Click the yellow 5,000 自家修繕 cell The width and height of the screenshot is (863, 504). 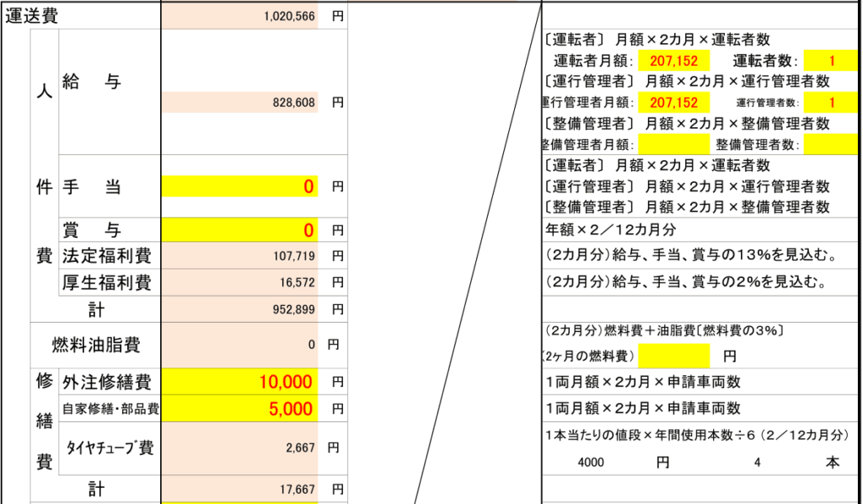coord(239,409)
